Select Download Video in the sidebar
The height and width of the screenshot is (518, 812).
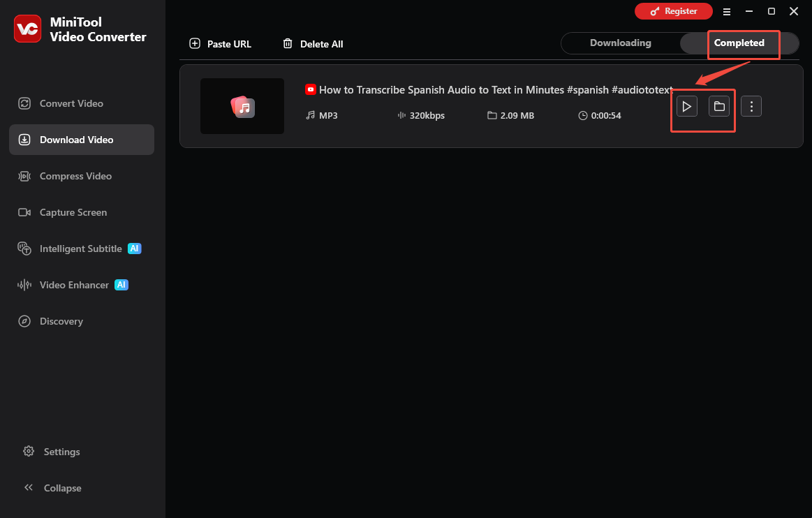coord(82,140)
